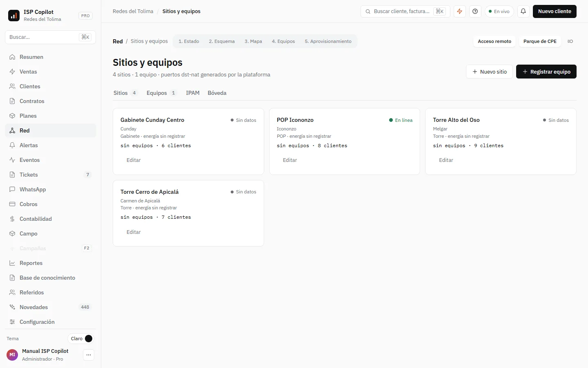Click the Reportes chart icon in sidebar

12,263
